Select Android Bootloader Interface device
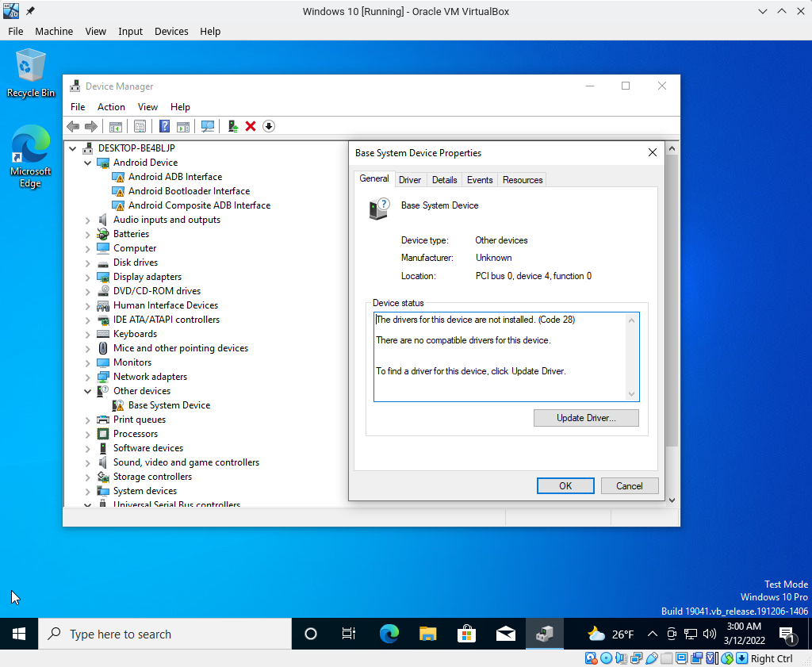812x667 pixels. 189,191
